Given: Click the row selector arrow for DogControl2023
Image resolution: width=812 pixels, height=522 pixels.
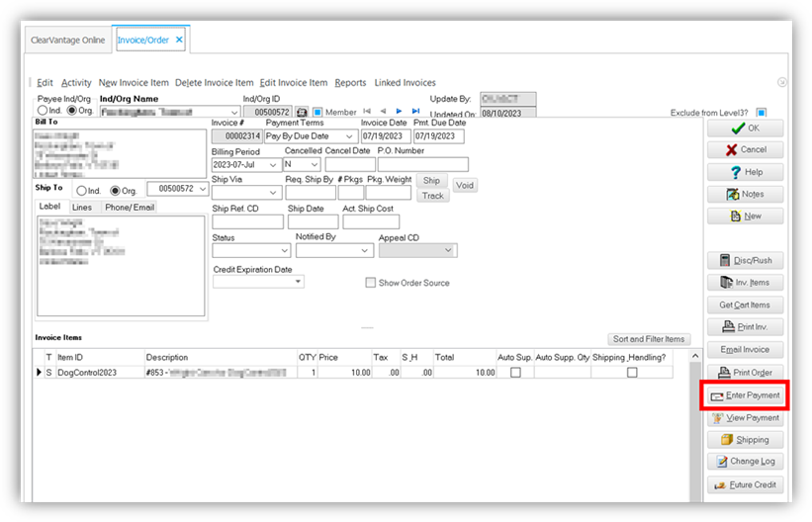Looking at the screenshot, I should pyautogui.click(x=39, y=373).
